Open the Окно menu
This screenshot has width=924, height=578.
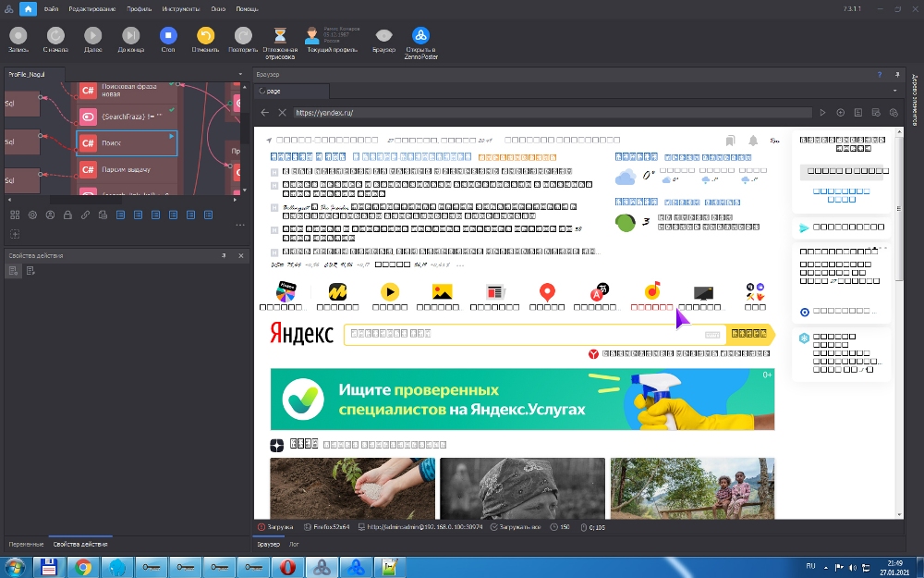click(218, 9)
